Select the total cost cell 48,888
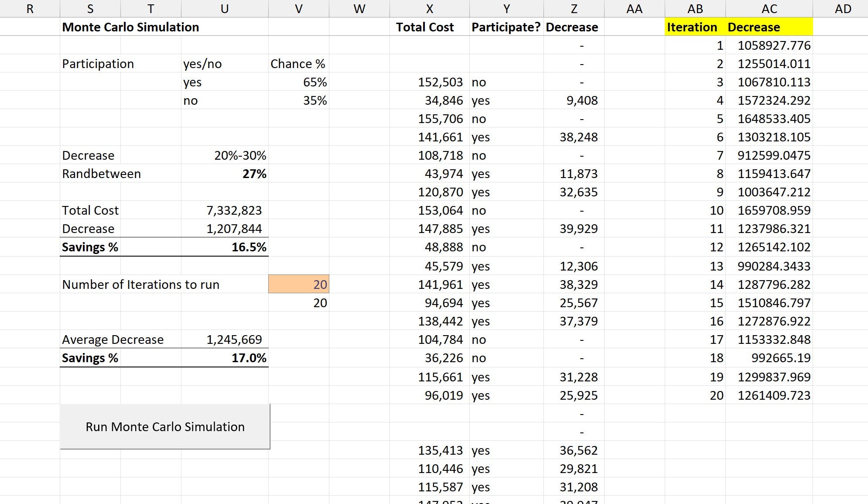Image resolution: width=868 pixels, height=504 pixels. coord(430,247)
